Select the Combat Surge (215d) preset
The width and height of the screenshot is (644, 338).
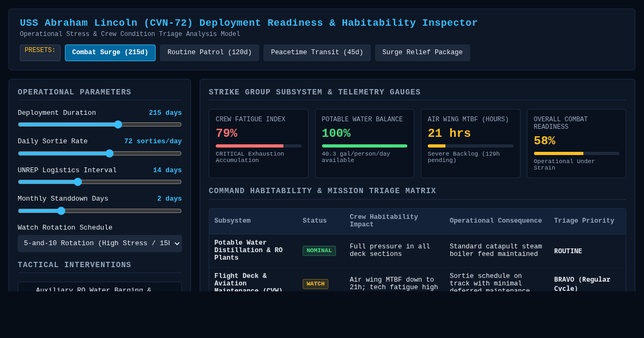pos(110,53)
